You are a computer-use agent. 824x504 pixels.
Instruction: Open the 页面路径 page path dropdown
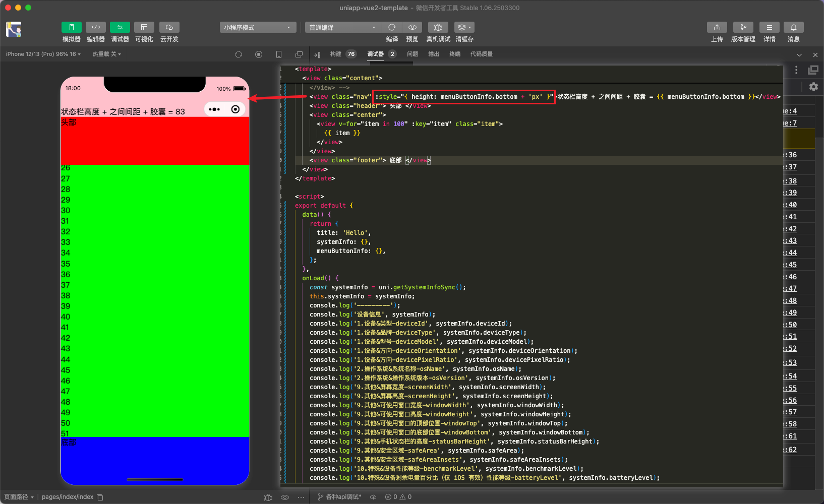[x=19, y=497]
